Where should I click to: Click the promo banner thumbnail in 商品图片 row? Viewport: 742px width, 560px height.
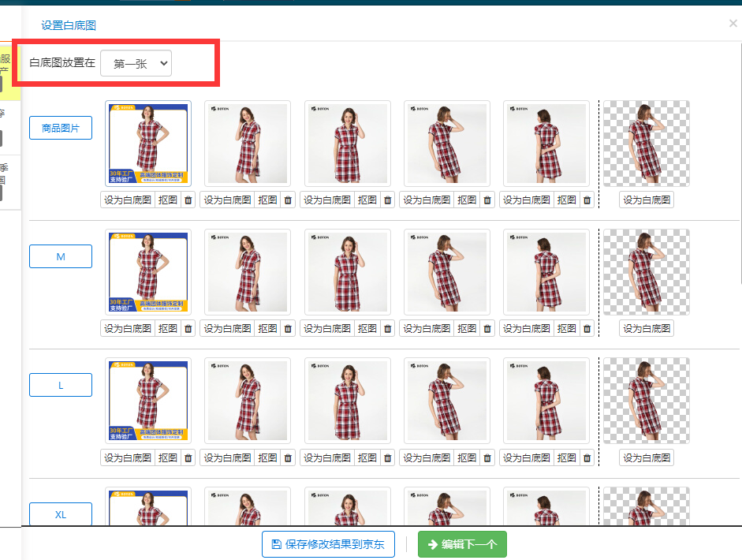coord(148,144)
